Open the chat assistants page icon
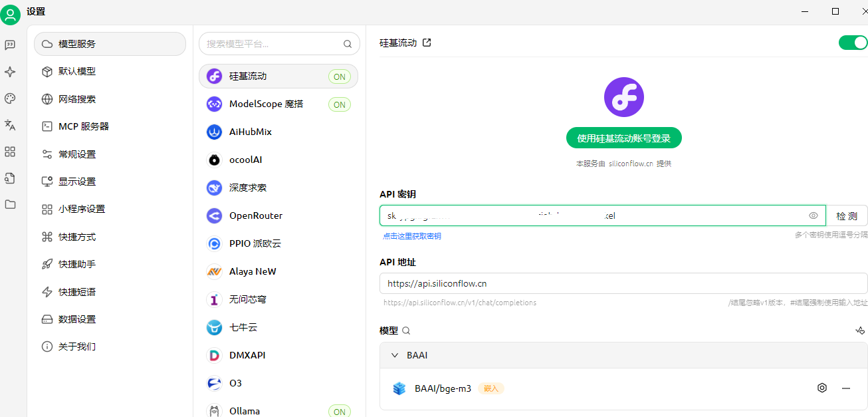Image resolution: width=868 pixels, height=417 pixels. tap(10, 45)
